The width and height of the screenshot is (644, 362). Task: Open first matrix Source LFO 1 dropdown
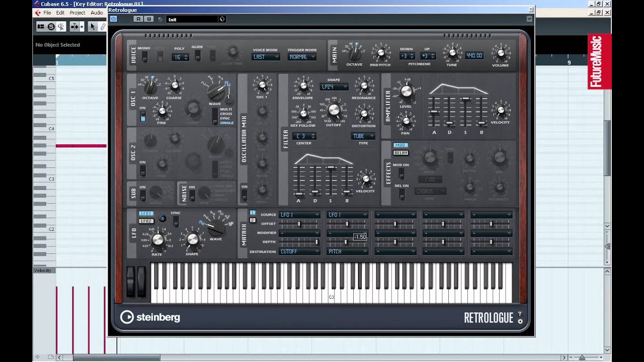299,215
